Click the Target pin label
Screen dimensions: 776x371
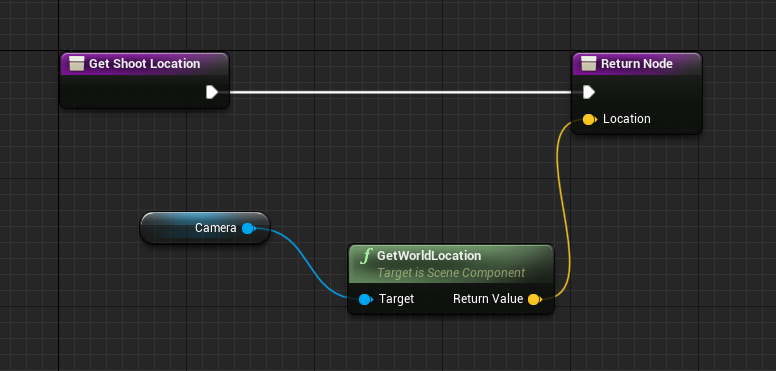tap(396, 299)
